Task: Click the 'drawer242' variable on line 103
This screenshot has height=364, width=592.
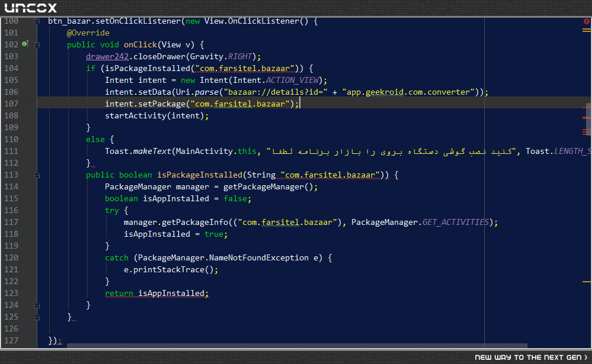Action: click(x=107, y=56)
